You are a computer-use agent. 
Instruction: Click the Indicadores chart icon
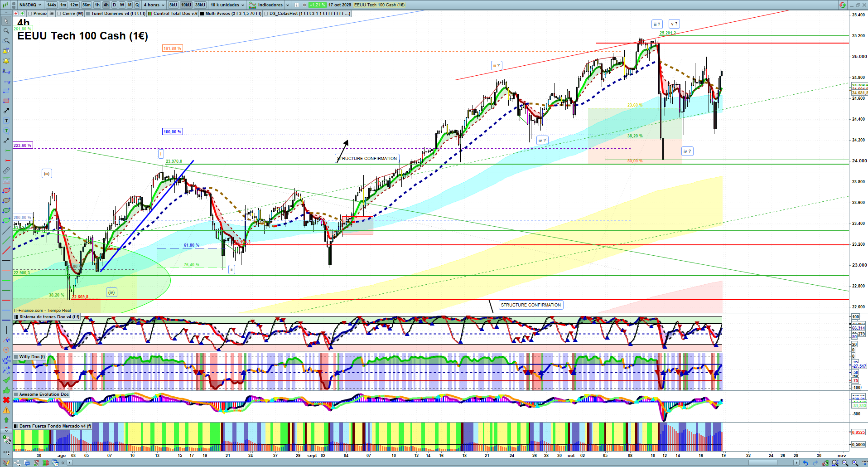point(252,5)
